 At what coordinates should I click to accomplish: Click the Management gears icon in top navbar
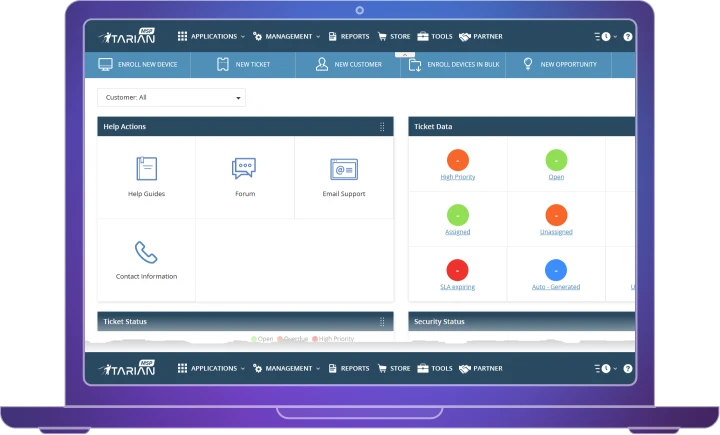tap(257, 36)
